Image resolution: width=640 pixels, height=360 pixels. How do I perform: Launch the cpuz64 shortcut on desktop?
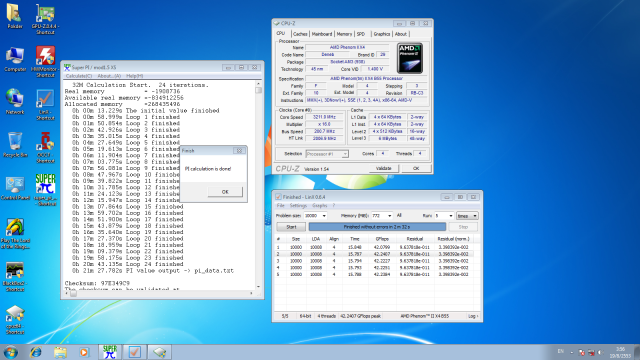(x=15, y=320)
